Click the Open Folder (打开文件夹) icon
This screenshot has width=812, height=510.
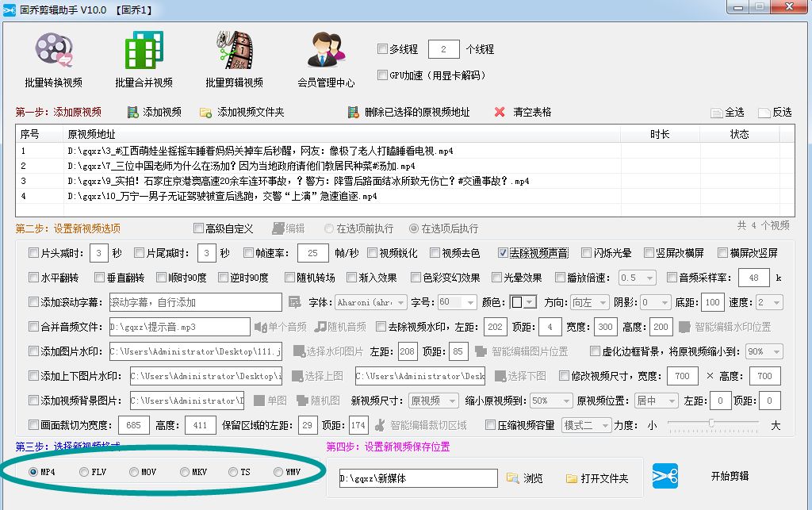569,478
